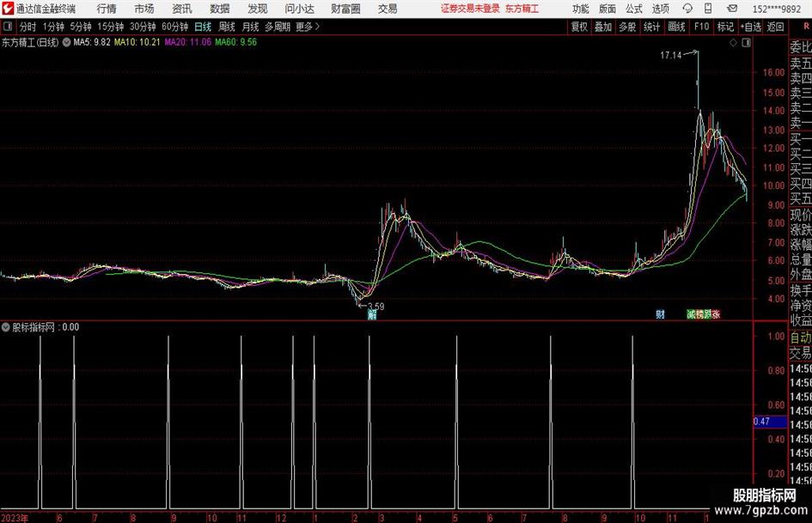Click the 17.14 high price label
812x523 pixels.
click(x=670, y=56)
